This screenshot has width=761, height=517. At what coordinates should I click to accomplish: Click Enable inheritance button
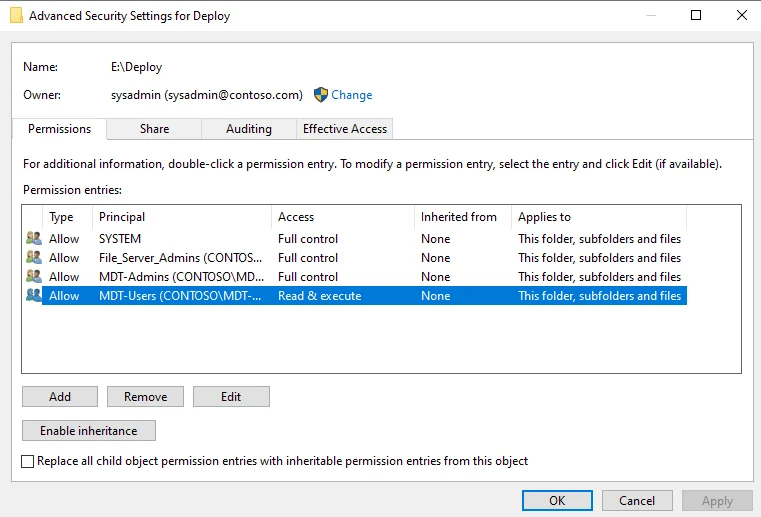point(88,431)
